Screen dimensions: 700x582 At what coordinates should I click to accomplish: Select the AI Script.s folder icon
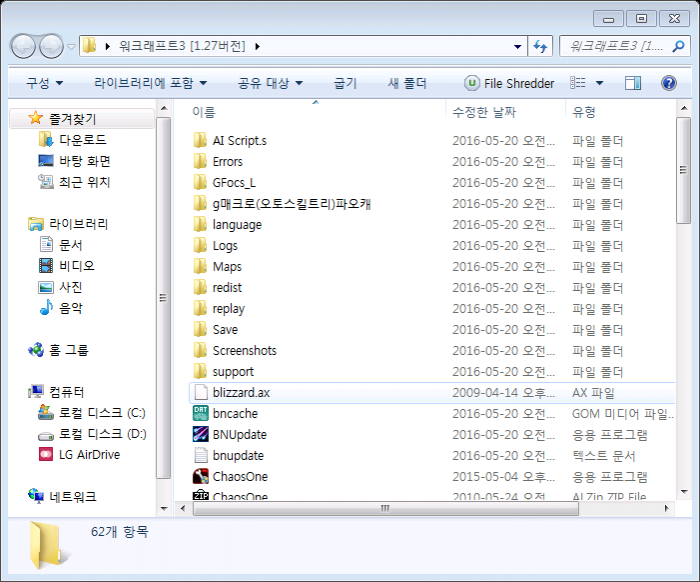[x=200, y=140]
